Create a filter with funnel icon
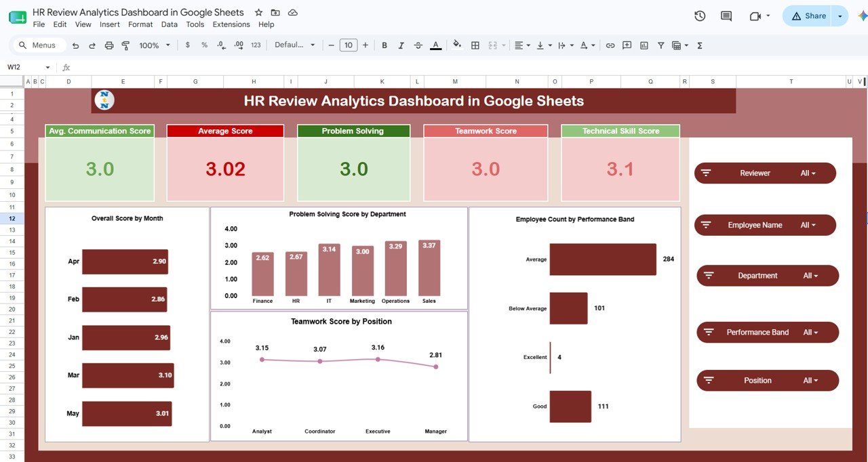This screenshot has height=462, width=868. point(660,45)
